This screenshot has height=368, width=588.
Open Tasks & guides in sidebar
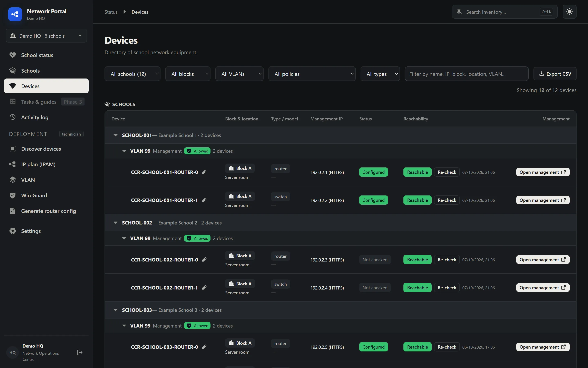click(x=46, y=102)
